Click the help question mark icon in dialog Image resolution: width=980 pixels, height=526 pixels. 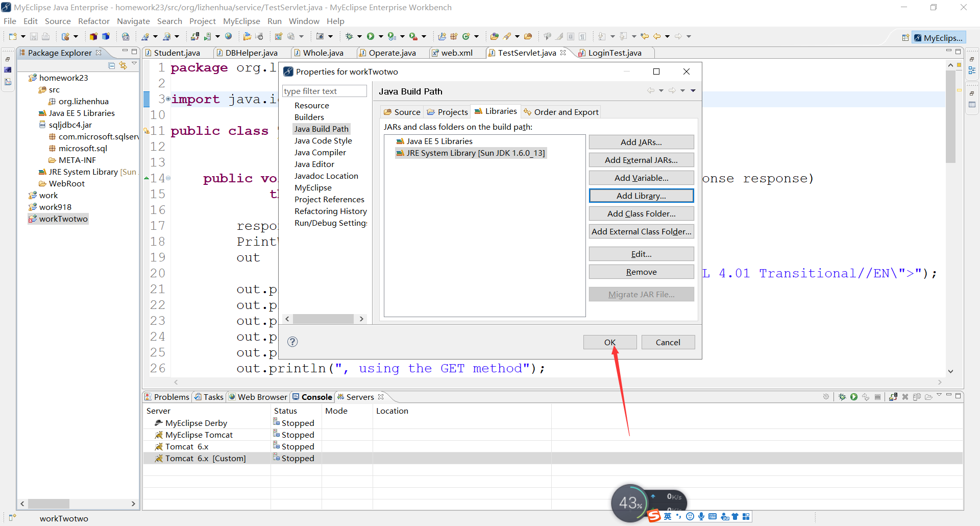pyautogui.click(x=292, y=342)
